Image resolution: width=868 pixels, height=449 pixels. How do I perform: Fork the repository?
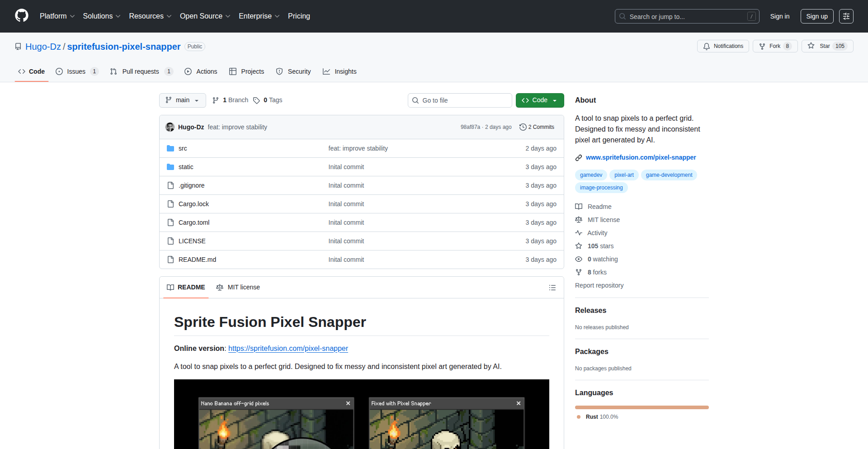point(775,46)
